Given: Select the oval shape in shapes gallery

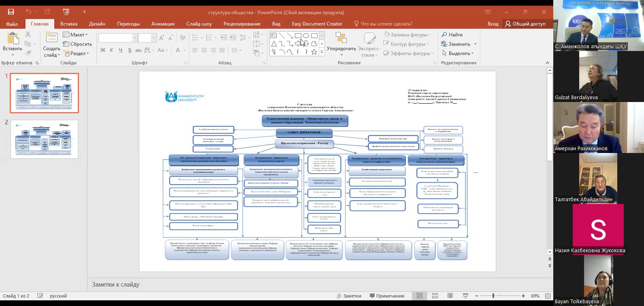Looking at the screenshot, I should (x=306, y=36).
